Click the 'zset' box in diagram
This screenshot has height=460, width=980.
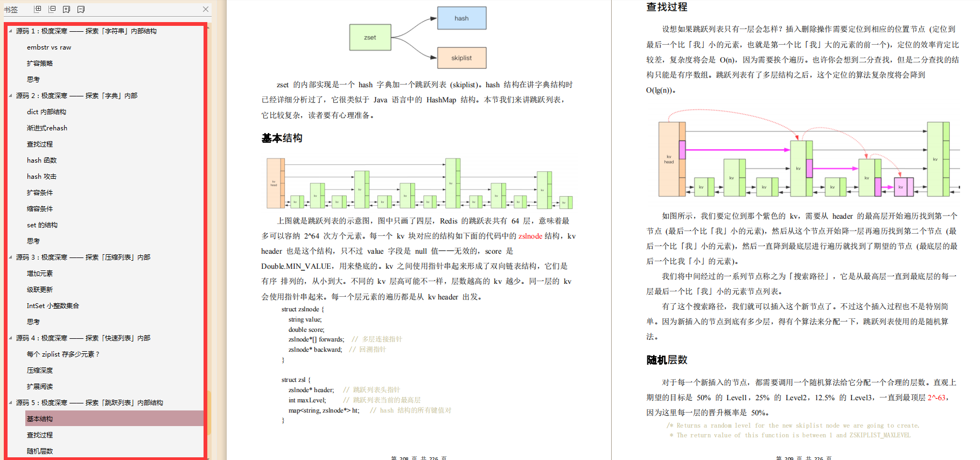pos(370,37)
